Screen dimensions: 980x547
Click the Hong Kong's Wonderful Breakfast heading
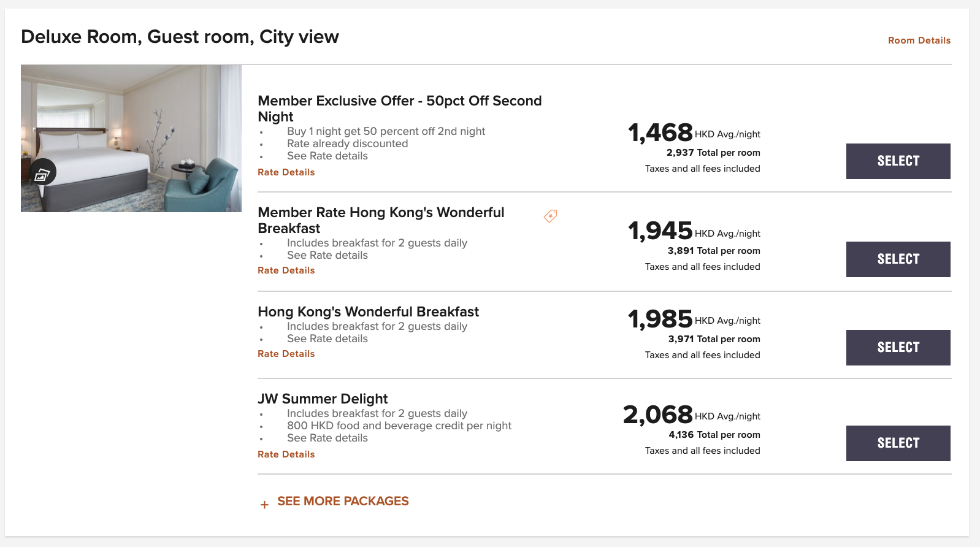368,312
